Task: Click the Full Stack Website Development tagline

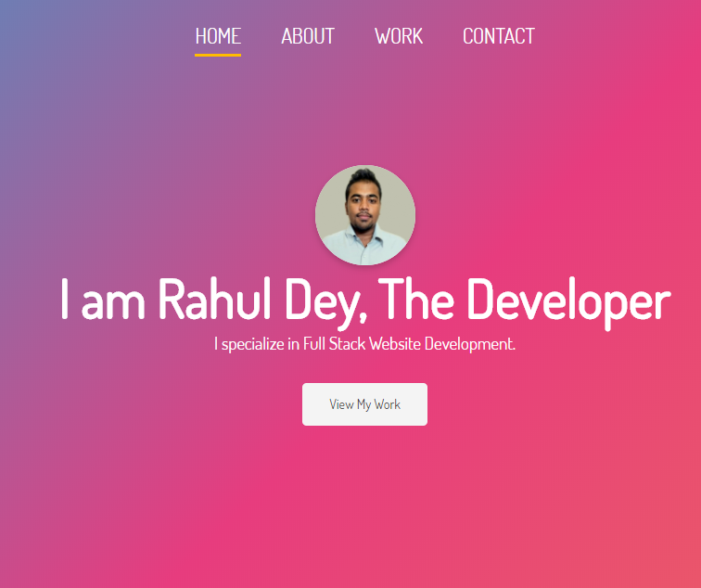Action: point(364,344)
